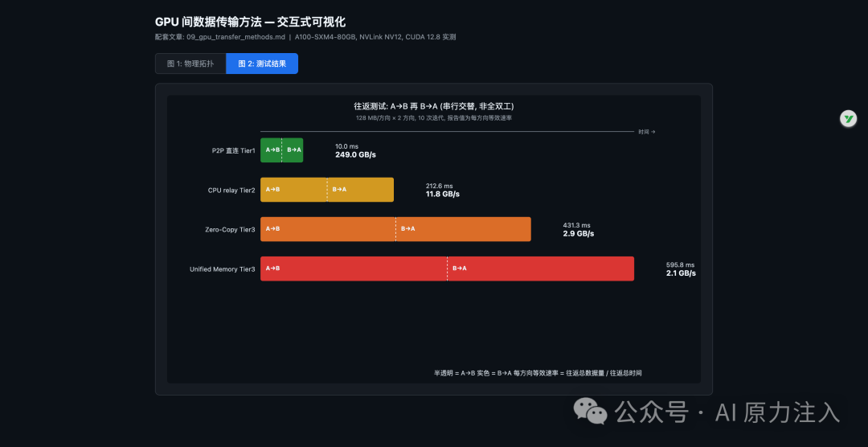The image size is (868, 447).
Task: Click the 212.6 ms value
Action: click(x=439, y=186)
